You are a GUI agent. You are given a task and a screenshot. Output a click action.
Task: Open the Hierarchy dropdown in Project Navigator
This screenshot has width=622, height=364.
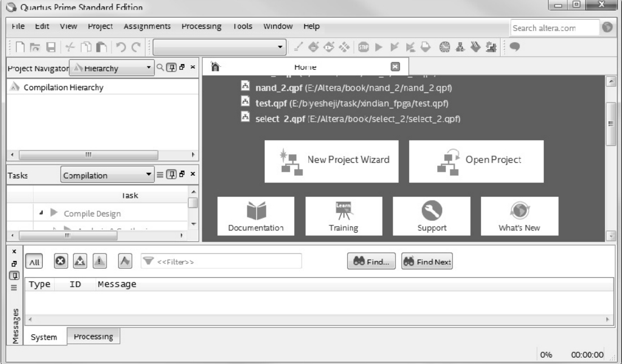tap(112, 68)
